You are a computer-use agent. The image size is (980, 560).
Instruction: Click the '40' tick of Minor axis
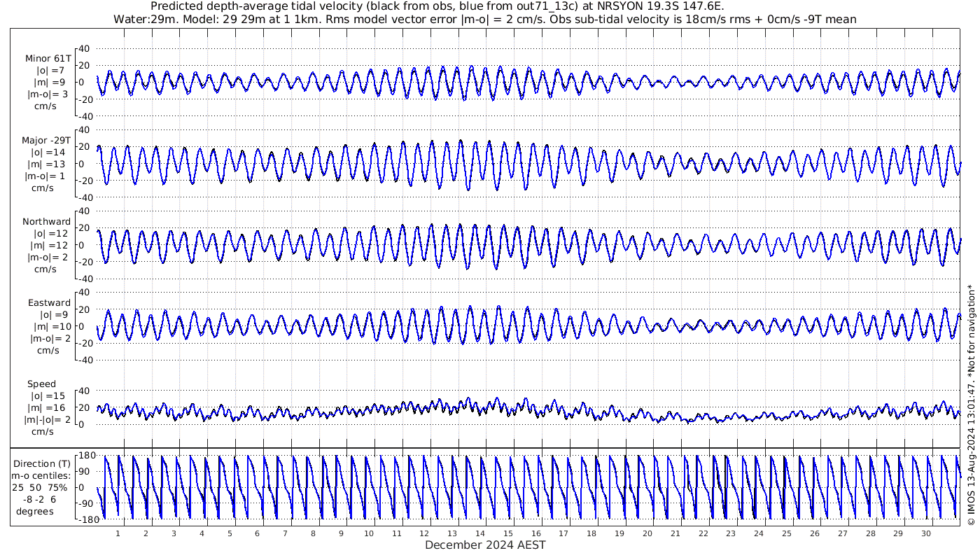pos(85,48)
